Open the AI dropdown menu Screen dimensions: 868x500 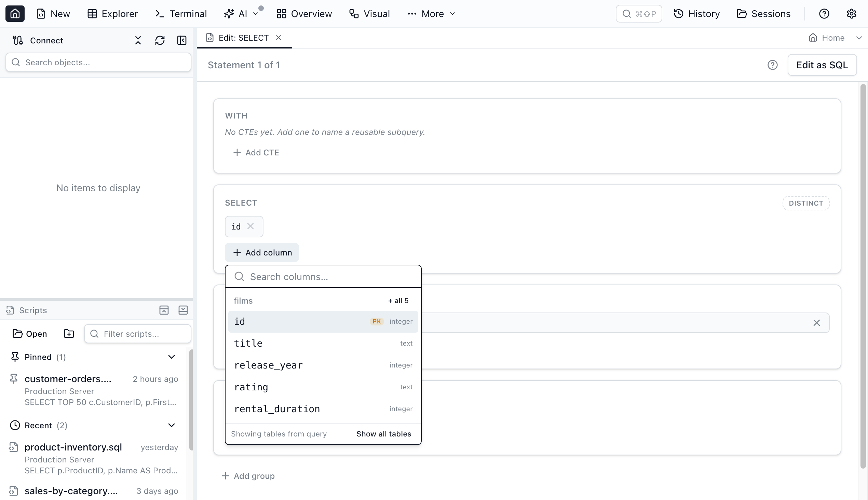tap(241, 14)
